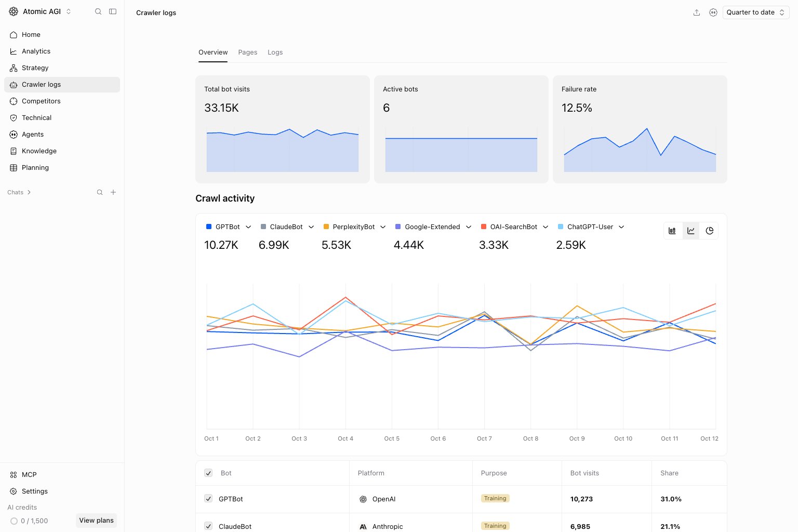Expand the OAI-SearchBot legend dropdown

[546, 227]
